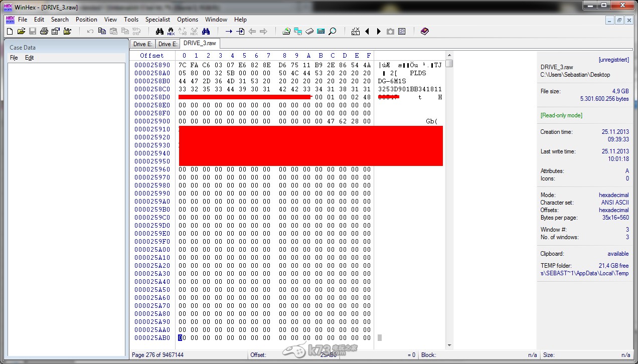Continue the search with the blue binoculars icon
Viewport: 638px width, 364px height.
[x=206, y=31]
